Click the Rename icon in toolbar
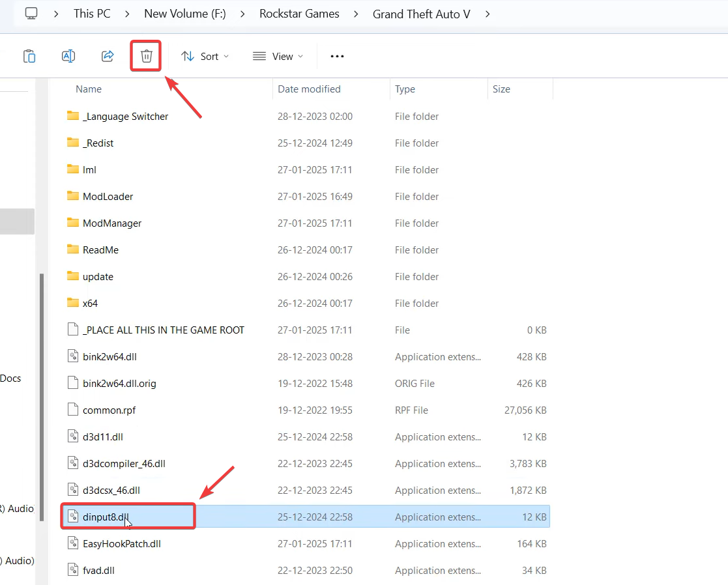This screenshot has width=728, height=585. pos(68,56)
